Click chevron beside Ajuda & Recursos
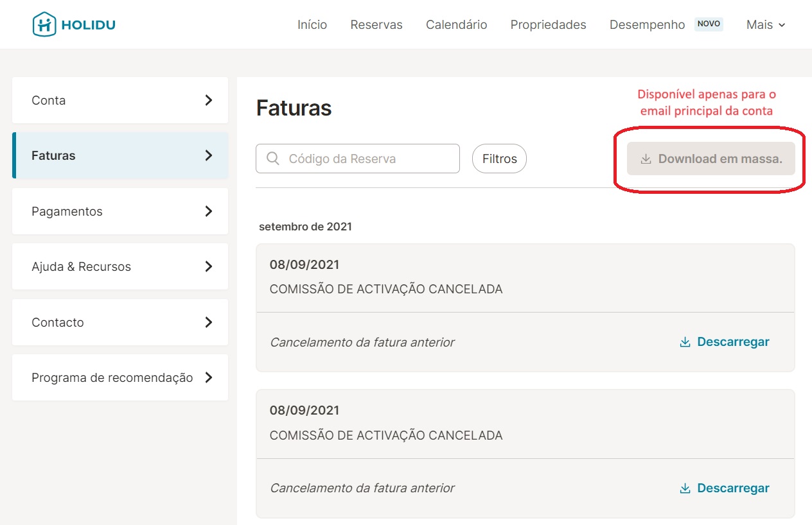The width and height of the screenshot is (812, 525). click(208, 266)
